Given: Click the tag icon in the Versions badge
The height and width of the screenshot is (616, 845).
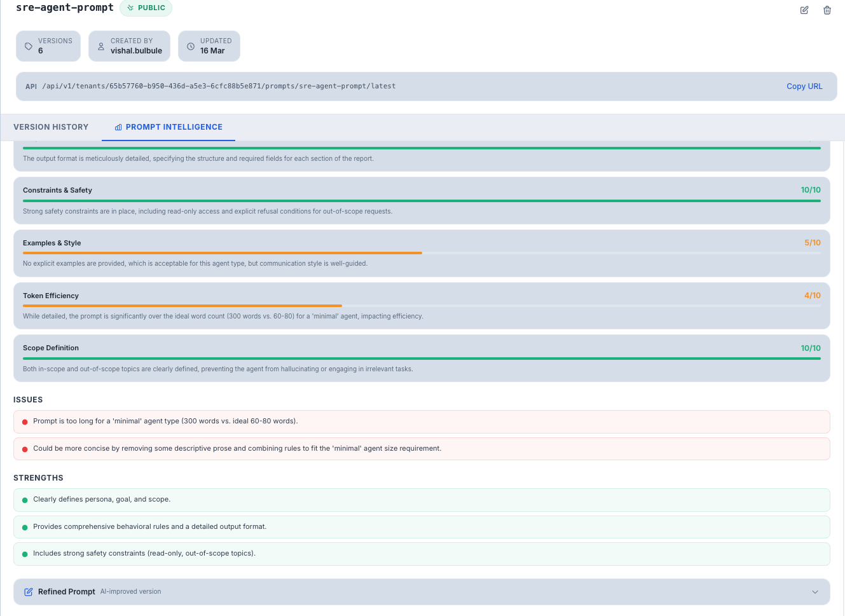Looking at the screenshot, I should (x=27, y=46).
